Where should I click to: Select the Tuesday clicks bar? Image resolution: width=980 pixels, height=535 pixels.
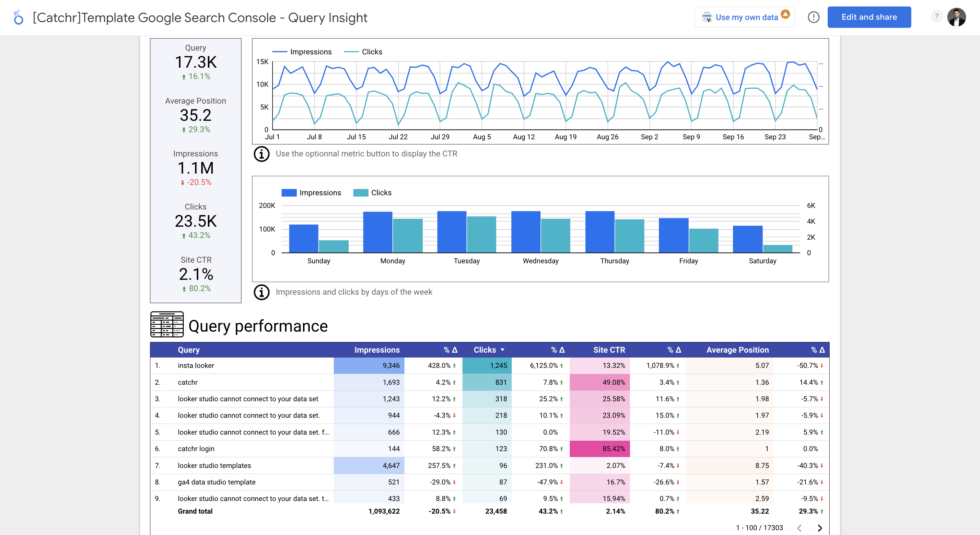click(x=481, y=234)
